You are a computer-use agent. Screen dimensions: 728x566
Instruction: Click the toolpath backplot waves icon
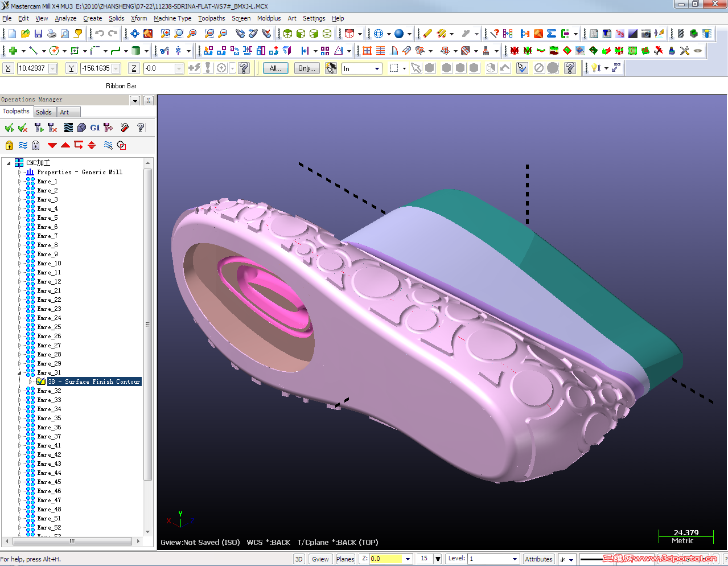pyautogui.click(x=68, y=128)
